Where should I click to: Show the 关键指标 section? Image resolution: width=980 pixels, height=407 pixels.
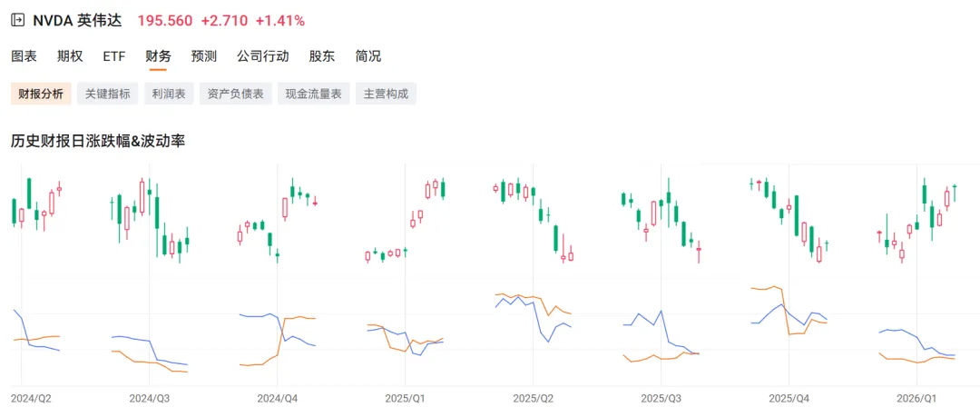tap(107, 94)
